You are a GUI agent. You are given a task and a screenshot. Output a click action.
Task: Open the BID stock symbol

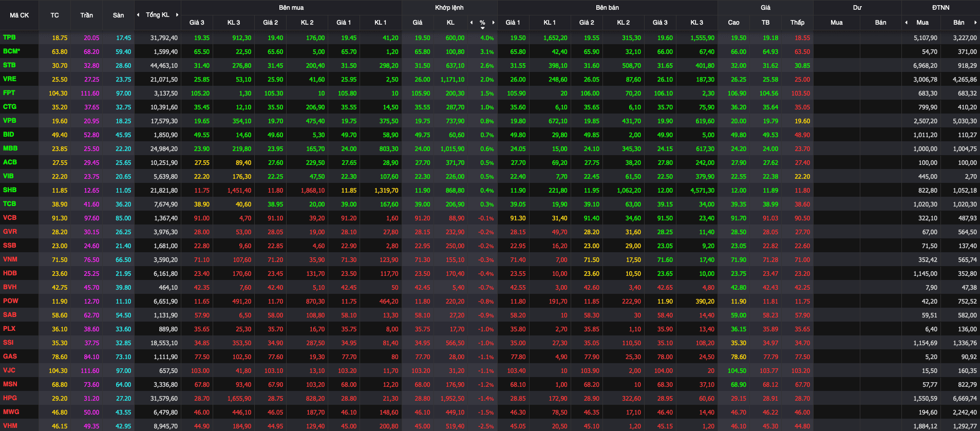[9, 135]
